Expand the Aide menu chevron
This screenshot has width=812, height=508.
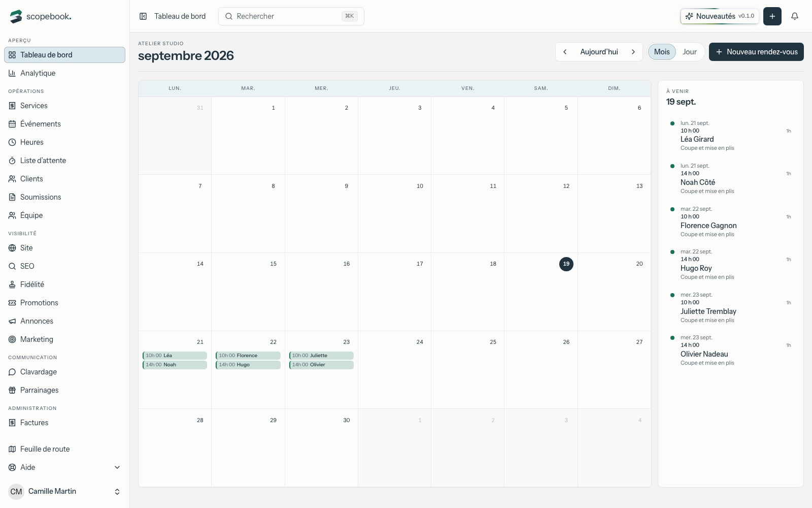[x=117, y=467]
